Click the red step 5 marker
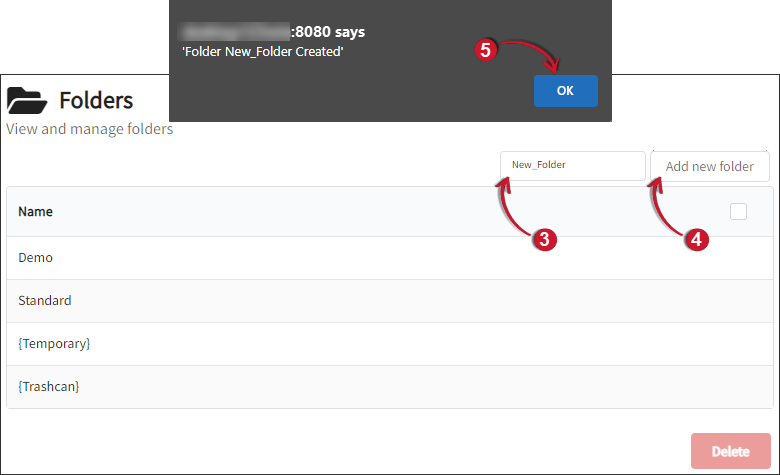 pyautogui.click(x=486, y=50)
